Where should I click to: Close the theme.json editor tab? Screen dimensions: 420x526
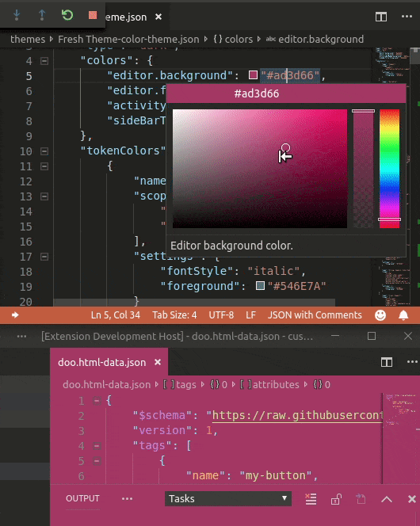tap(158, 17)
